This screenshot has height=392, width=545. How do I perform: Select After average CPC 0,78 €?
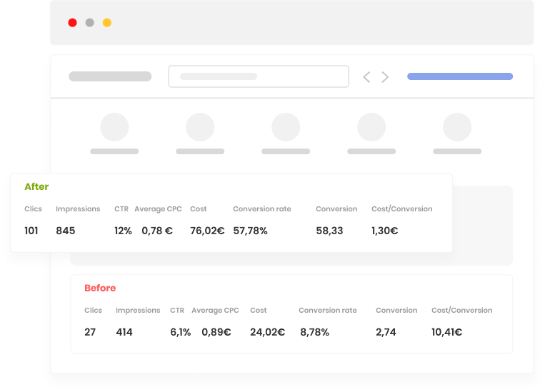[x=157, y=231]
